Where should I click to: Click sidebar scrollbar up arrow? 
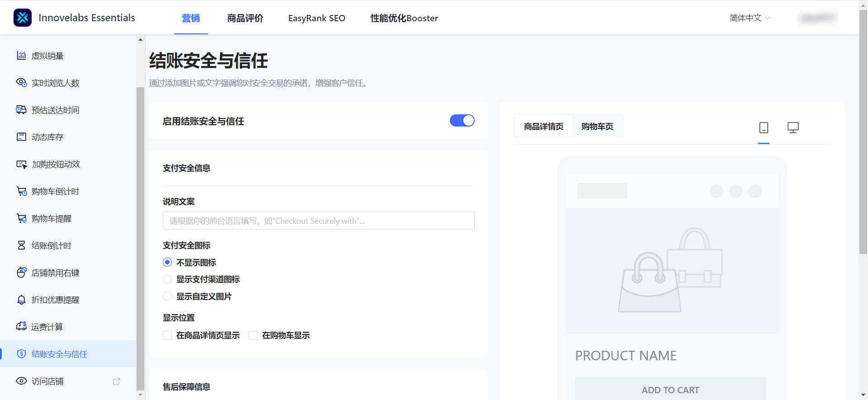tap(140, 40)
